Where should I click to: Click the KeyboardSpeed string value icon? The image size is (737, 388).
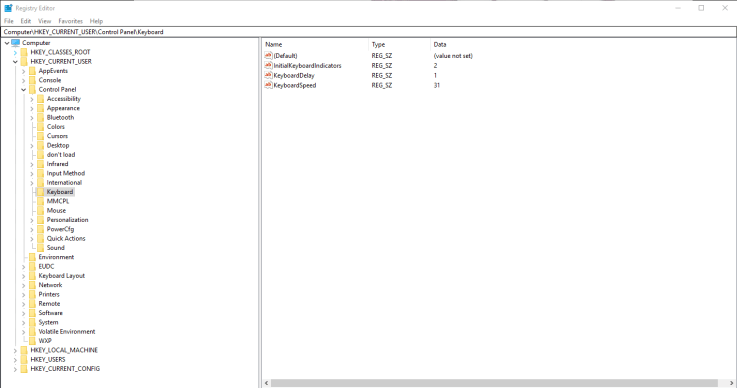pos(268,85)
